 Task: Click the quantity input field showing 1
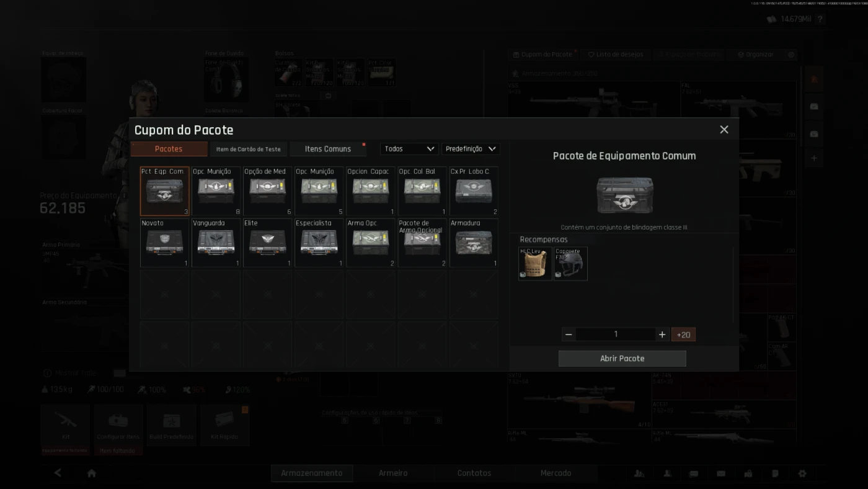[x=616, y=334]
